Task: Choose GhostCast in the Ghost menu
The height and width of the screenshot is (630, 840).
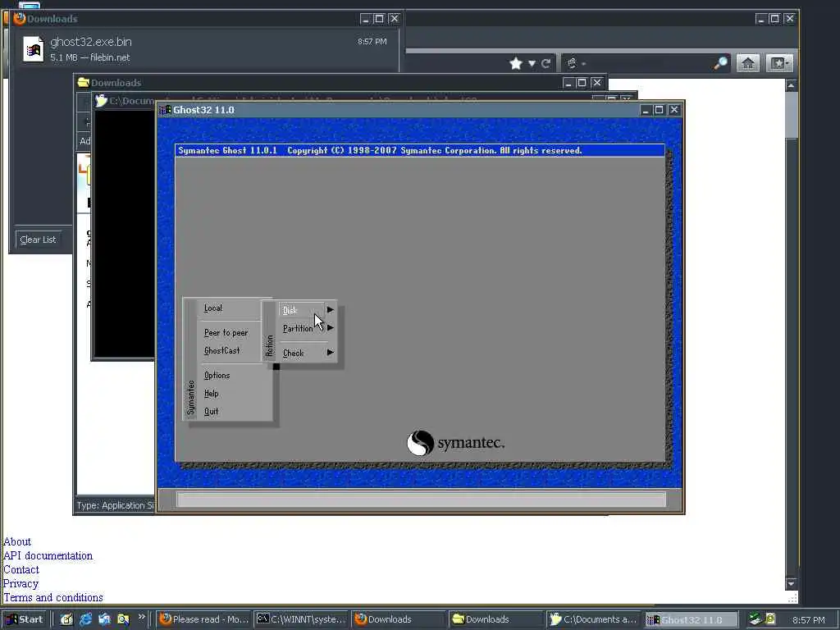Action: point(221,350)
